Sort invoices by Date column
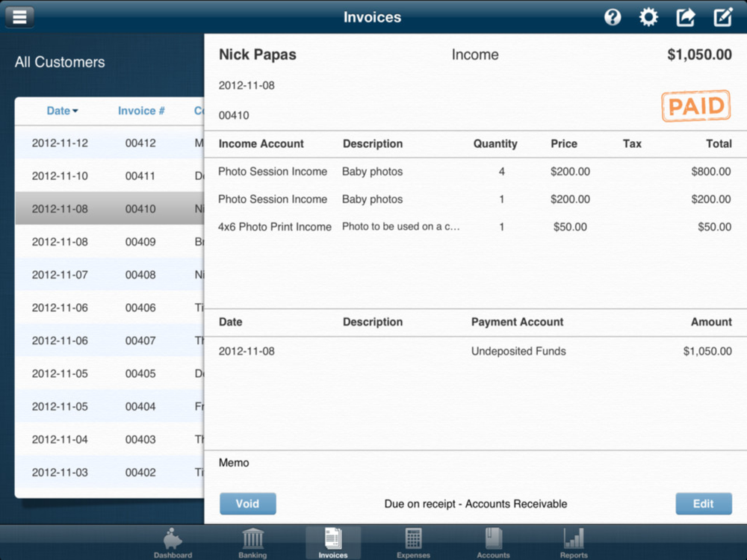The width and height of the screenshot is (747, 560). (62, 111)
